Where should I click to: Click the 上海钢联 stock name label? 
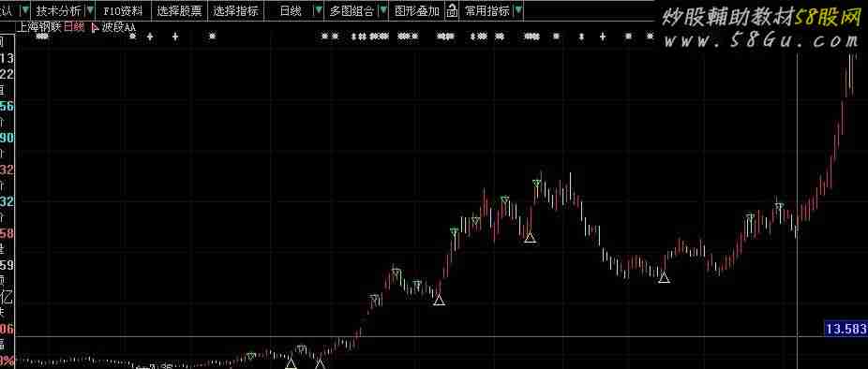tap(39, 26)
